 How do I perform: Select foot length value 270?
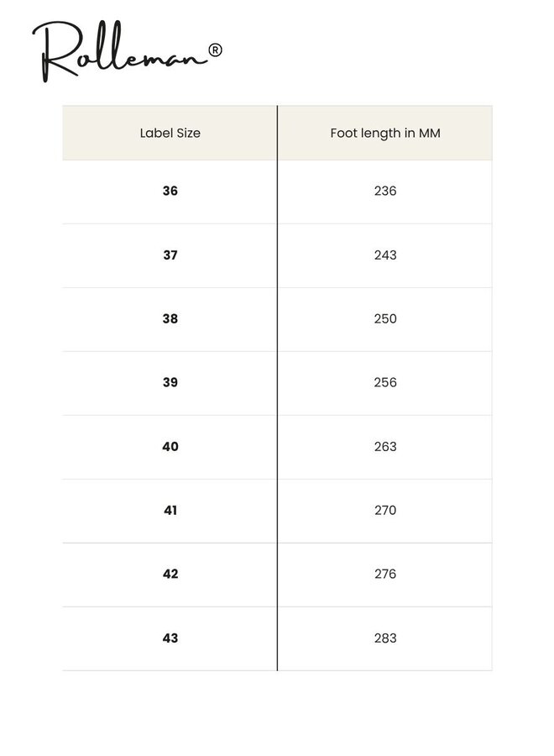[385, 510]
